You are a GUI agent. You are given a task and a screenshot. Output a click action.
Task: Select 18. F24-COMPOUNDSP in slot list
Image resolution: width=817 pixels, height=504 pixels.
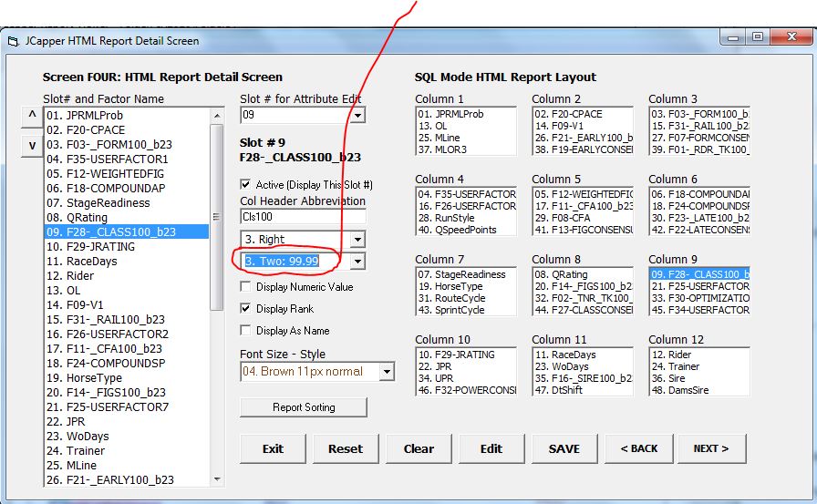(x=127, y=364)
